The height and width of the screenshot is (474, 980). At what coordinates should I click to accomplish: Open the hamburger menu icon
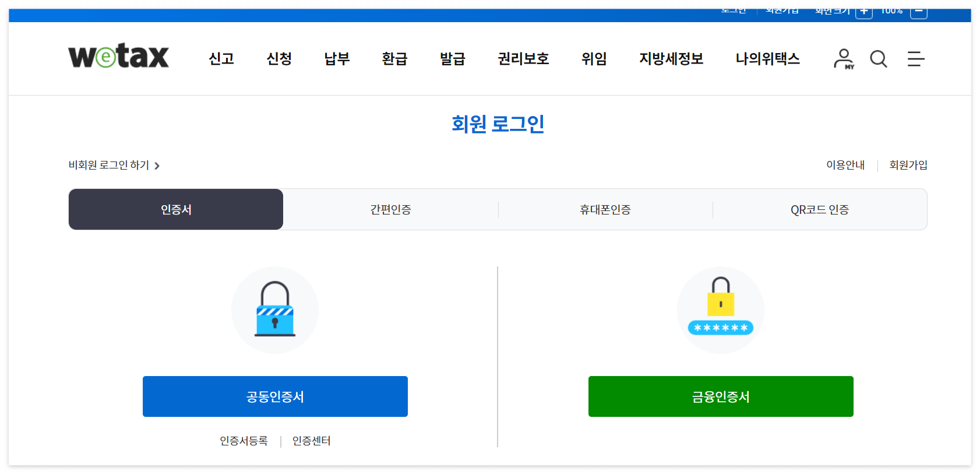point(915,59)
